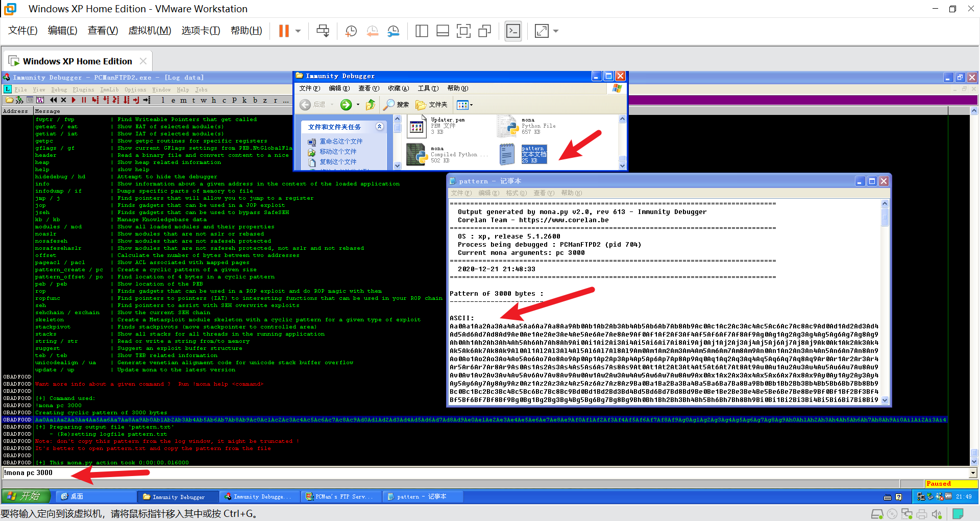This screenshot has width=980, height=521.
Task: Click the red Run program play icon
Action: [x=74, y=100]
